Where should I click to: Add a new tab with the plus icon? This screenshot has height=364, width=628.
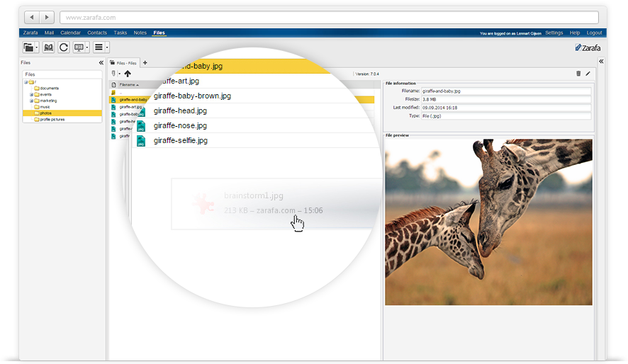pyautogui.click(x=145, y=63)
